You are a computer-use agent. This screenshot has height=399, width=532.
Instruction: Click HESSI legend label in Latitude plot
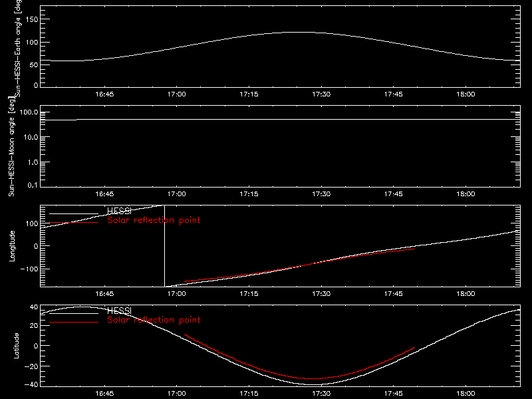(x=119, y=311)
